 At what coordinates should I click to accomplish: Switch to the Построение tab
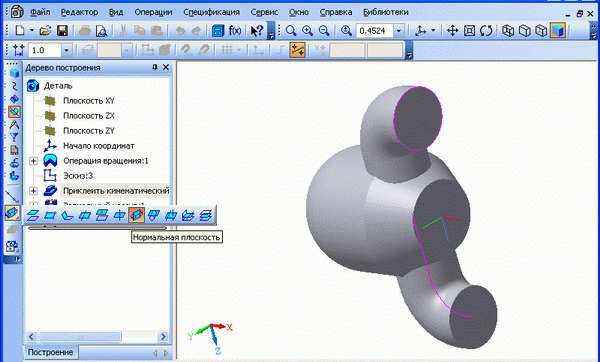pyautogui.click(x=50, y=352)
